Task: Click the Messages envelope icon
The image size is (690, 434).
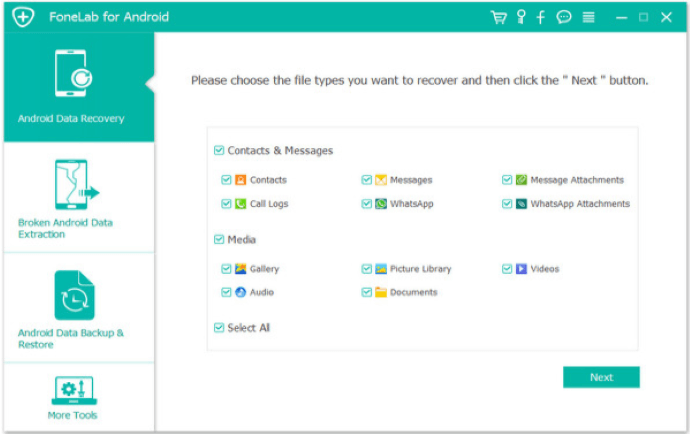Action: point(381,180)
